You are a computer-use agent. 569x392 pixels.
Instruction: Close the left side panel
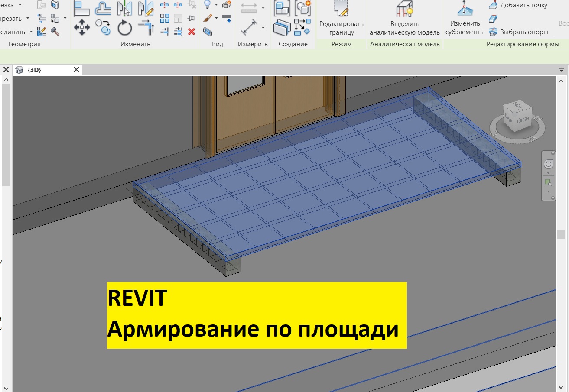pos(6,69)
